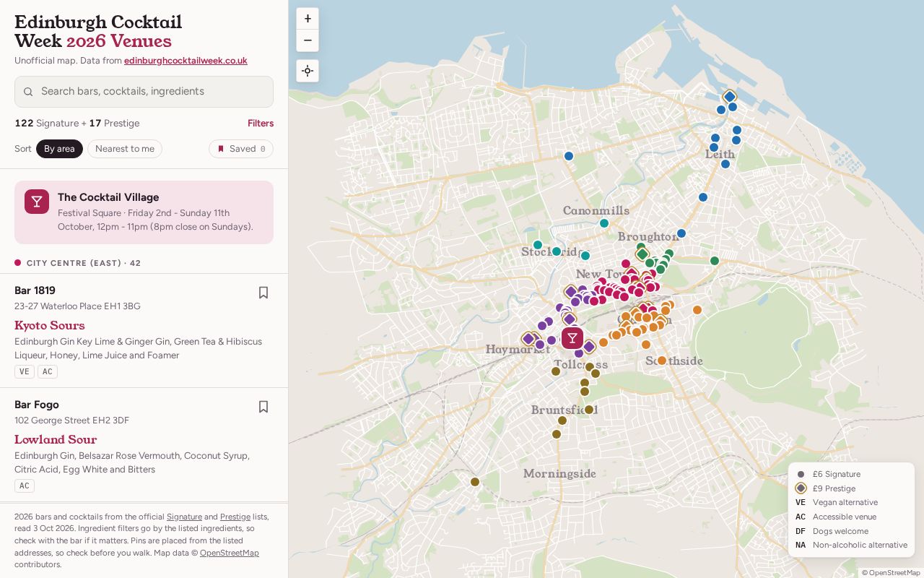Click the City Centre (East) section header
The image size is (924, 578).
(x=144, y=263)
